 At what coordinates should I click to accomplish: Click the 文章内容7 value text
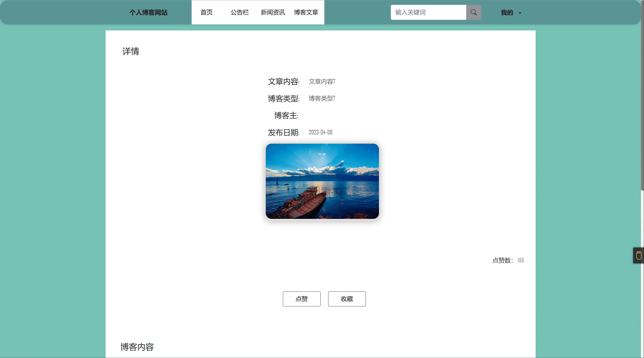[x=322, y=82]
